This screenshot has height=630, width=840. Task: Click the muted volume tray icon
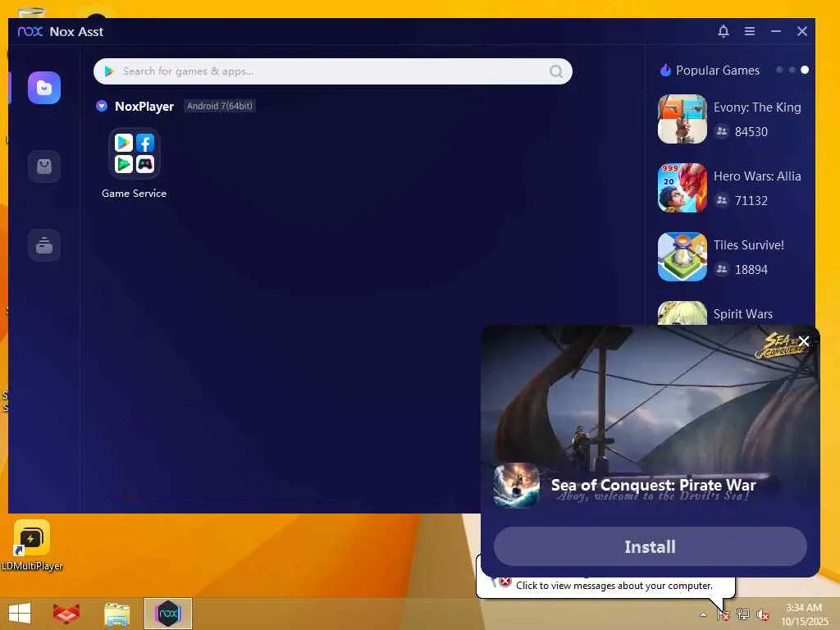tap(762, 614)
